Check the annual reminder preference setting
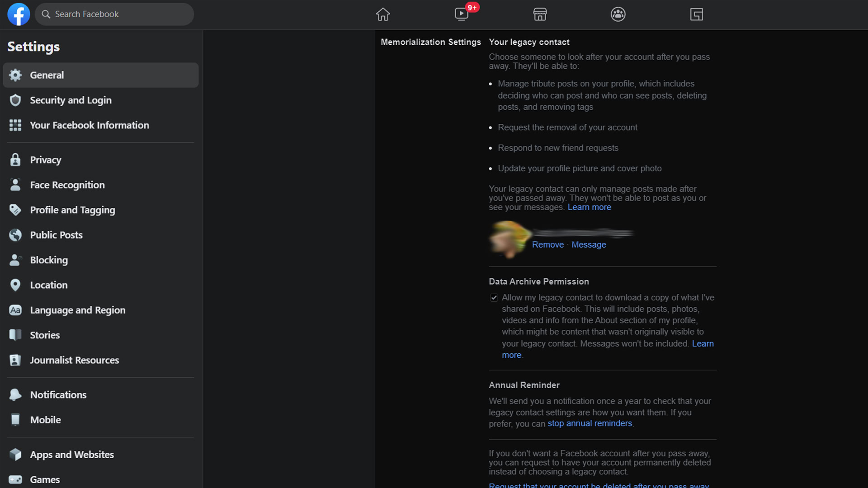Viewport: 868px width, 488px height. (x=589, y=423)
